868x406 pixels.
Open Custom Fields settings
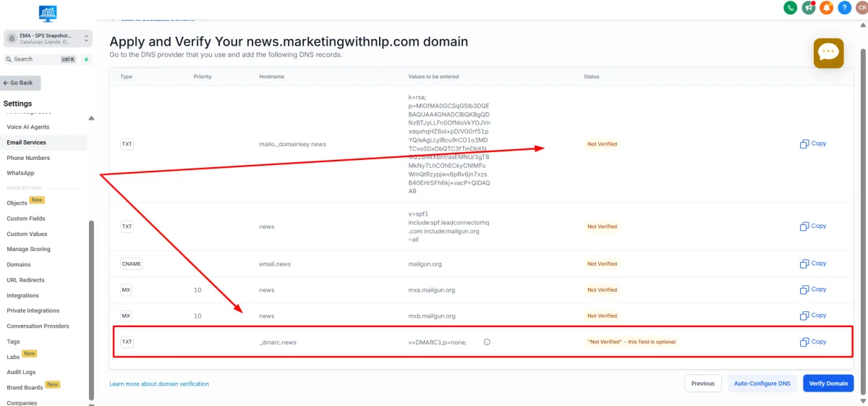click(26, 219)
